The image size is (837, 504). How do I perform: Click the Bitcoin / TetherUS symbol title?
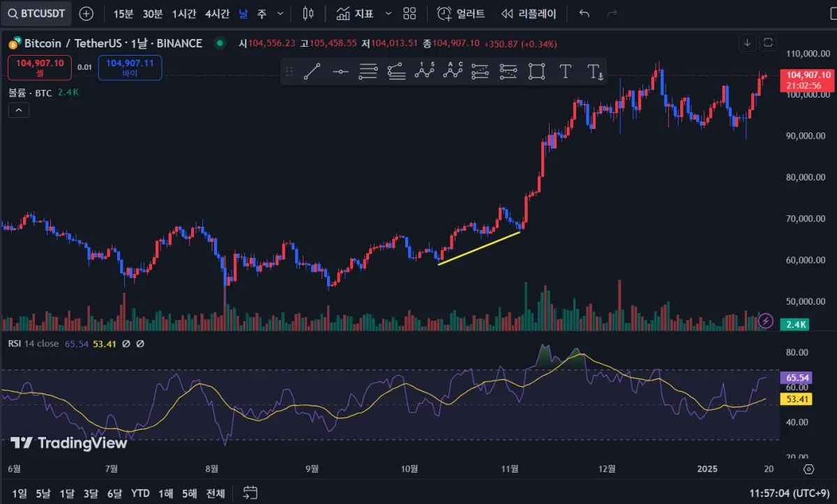pyautogui.click(x=114, y=43)
